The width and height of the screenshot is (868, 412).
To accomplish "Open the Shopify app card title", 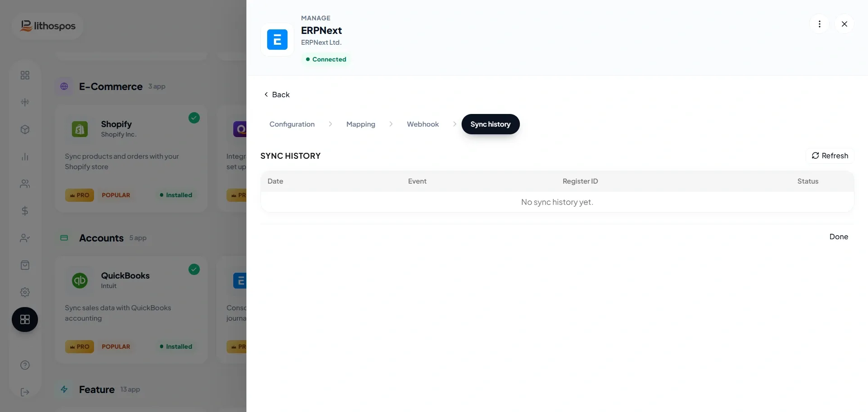I will (x=116, y=124).
